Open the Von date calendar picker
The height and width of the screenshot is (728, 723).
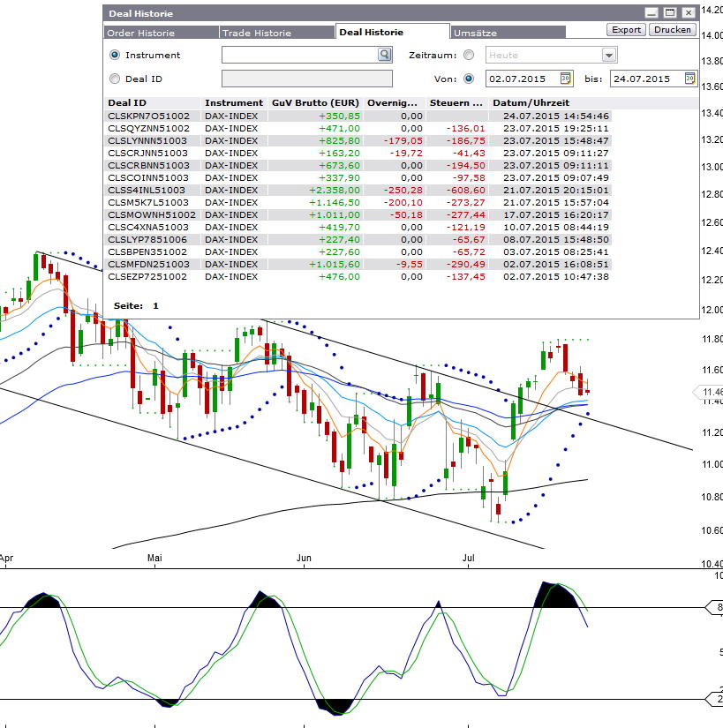pyautogui.click(x=566, y=79)
